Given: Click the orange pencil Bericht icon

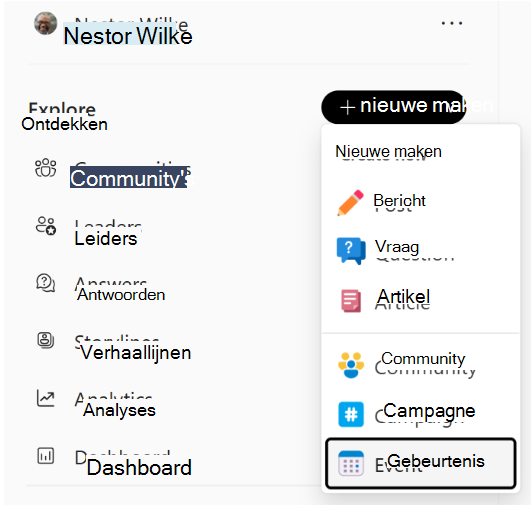Looking at the screenshot, I should (x=351, y=203).
